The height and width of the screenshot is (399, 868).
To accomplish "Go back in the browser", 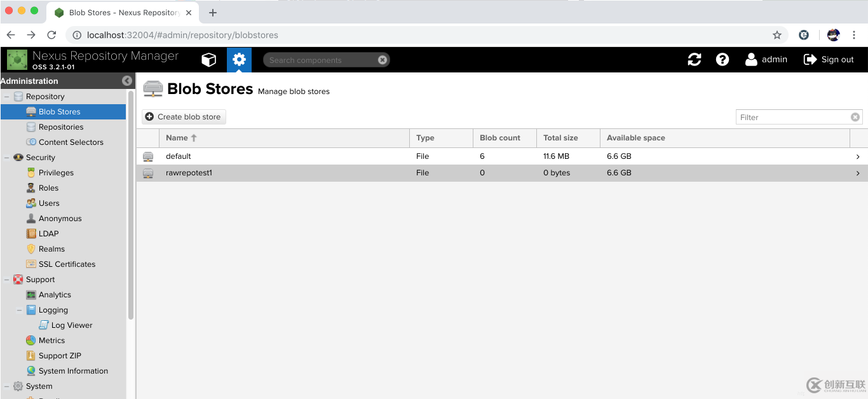I will point(11,35).
